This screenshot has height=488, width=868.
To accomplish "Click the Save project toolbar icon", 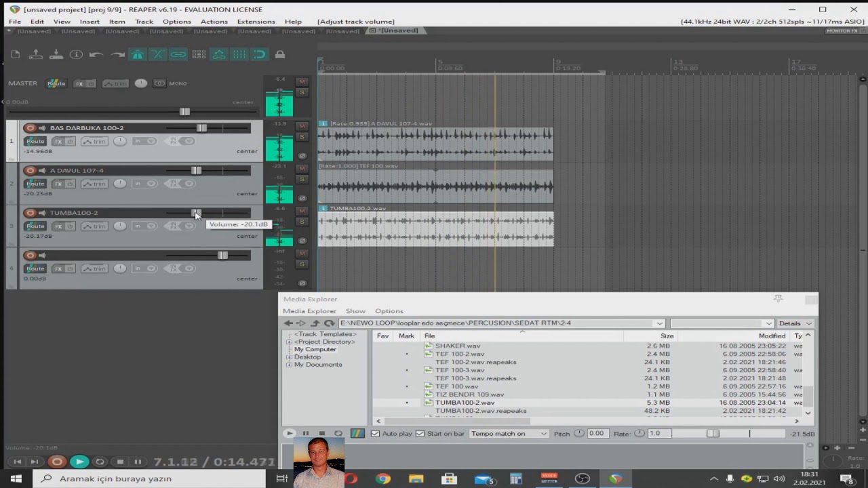I will 56,55.
